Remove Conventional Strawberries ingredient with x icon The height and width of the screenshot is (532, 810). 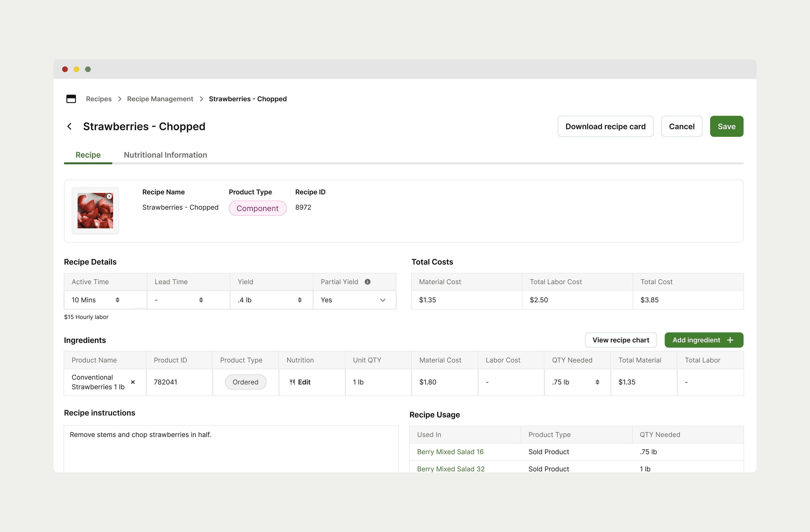133,382
